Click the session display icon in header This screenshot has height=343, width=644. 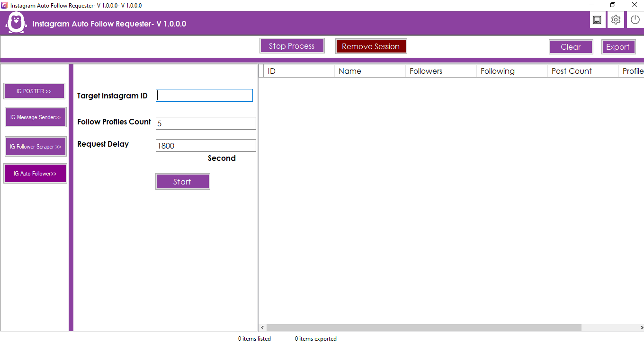coord(597,19)
